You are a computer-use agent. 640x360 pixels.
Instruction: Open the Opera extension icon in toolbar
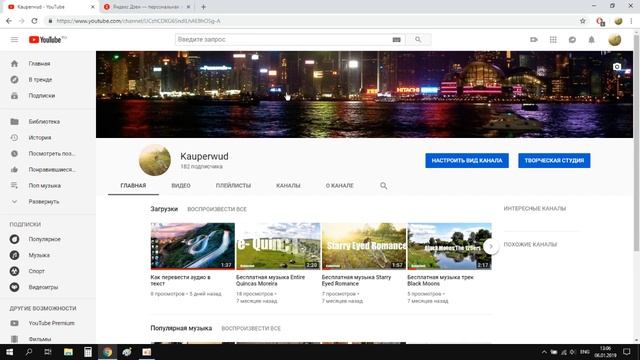(600, 21)
